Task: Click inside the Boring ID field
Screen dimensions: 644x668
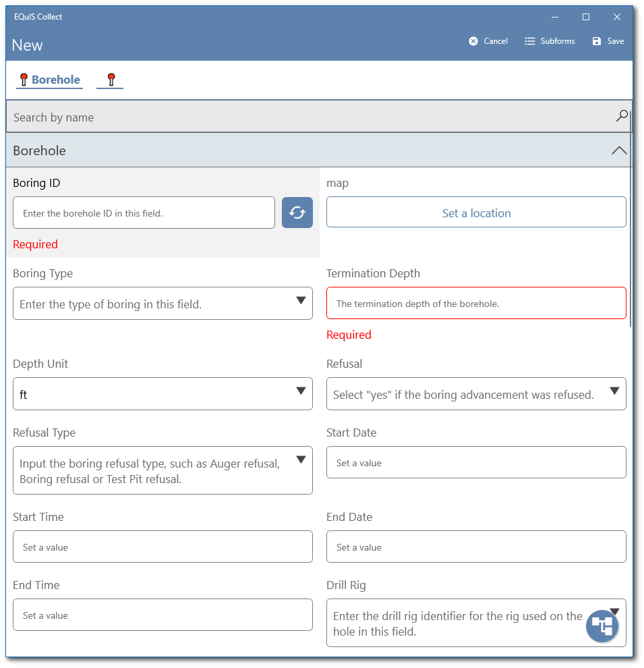Action: coord(144,212)
